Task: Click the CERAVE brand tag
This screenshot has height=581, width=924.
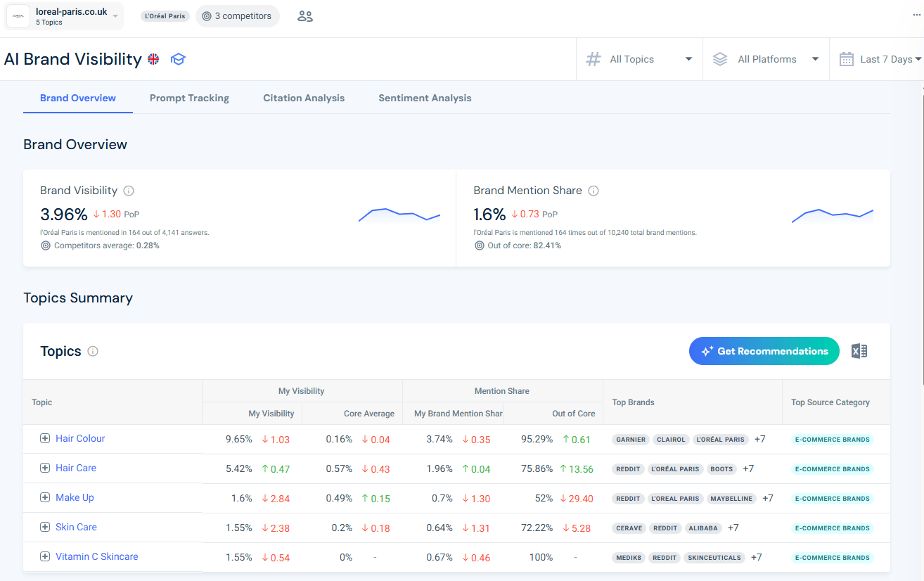Action: tap(629, 528)
